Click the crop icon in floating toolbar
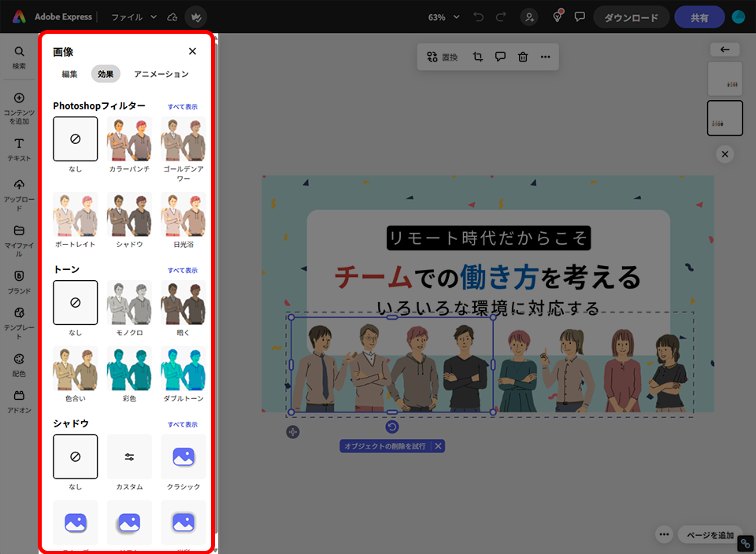Viewport: 756px width, 554px height. (x=477, y=57)
